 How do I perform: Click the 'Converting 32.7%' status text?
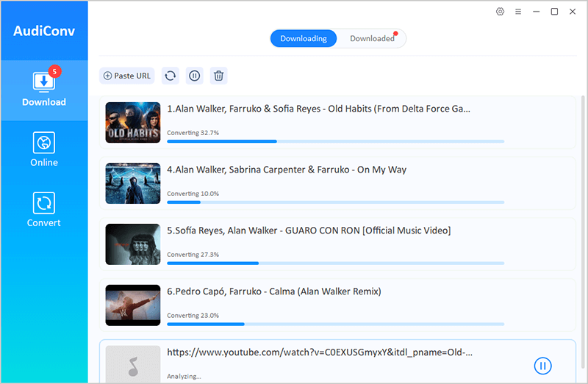point(193,133)
